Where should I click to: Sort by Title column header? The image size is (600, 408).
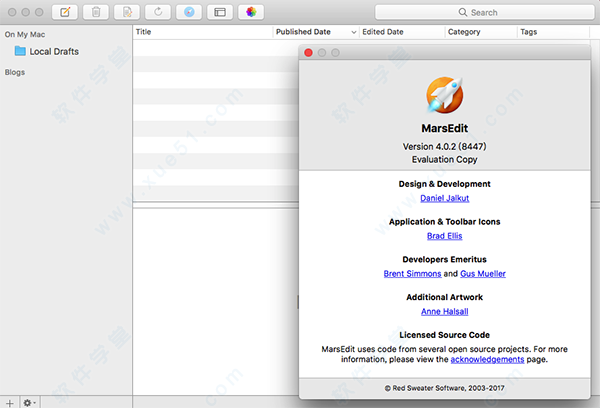pos(203,32)
